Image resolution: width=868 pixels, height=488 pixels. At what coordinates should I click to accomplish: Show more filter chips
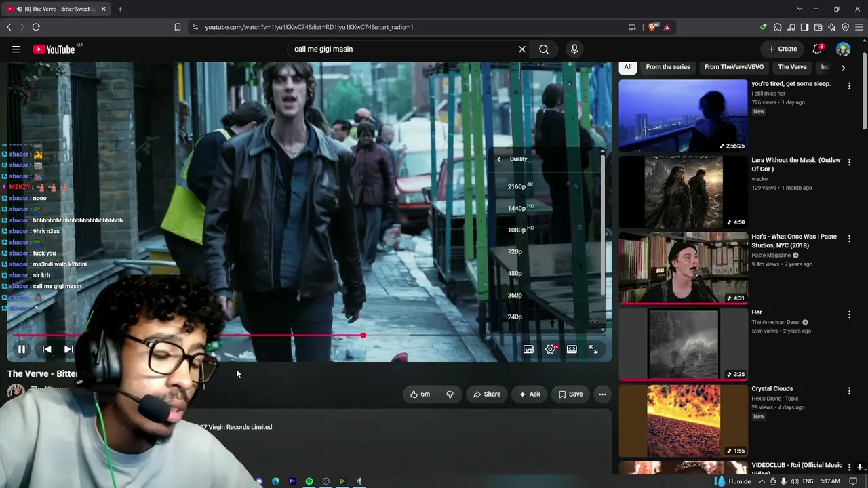pos(843,68)
